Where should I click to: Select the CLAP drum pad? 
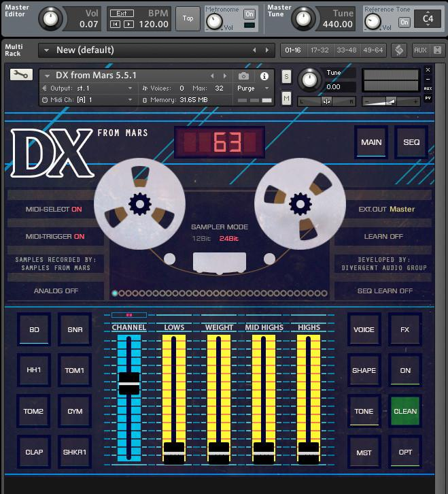[34, 452]
